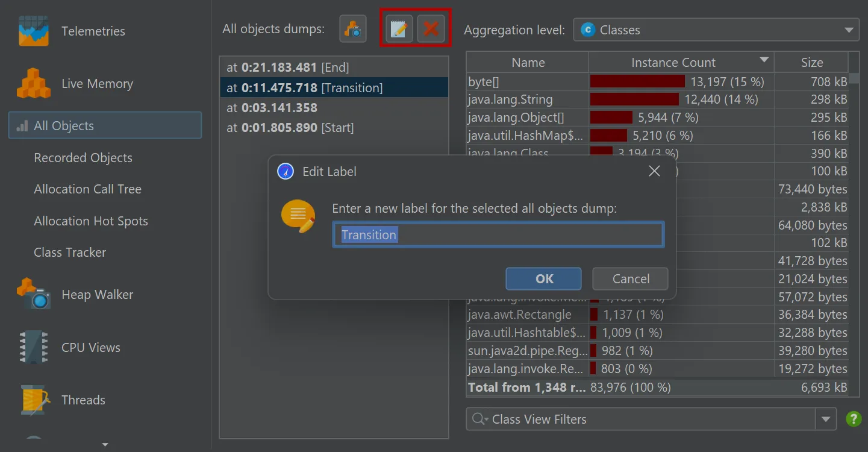Select the dump at 0:03.141.358
Screen dimensions: 868x452
(x=334, y=108)
